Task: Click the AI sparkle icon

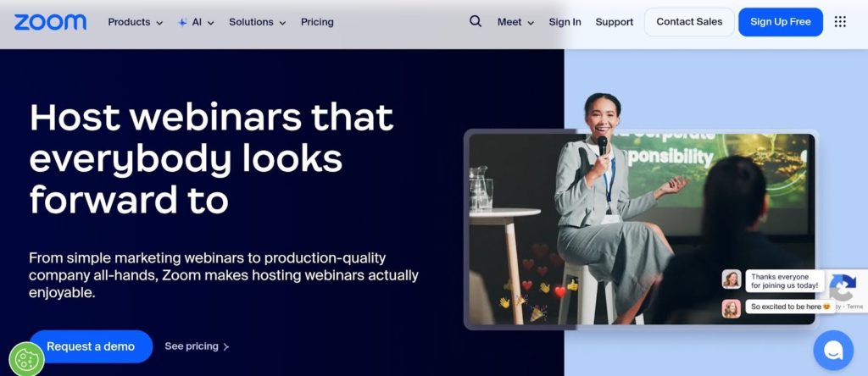Action: click(x=182, y=23)
